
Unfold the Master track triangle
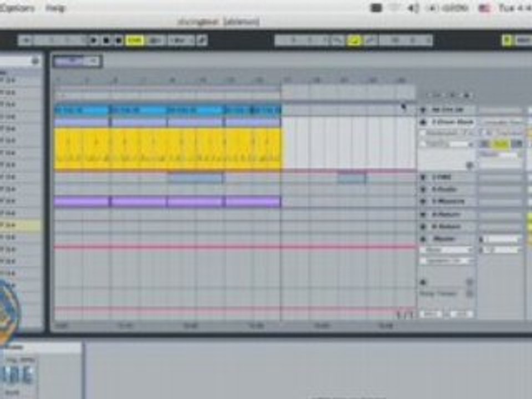pyautogui.click(x=423, y=239)
